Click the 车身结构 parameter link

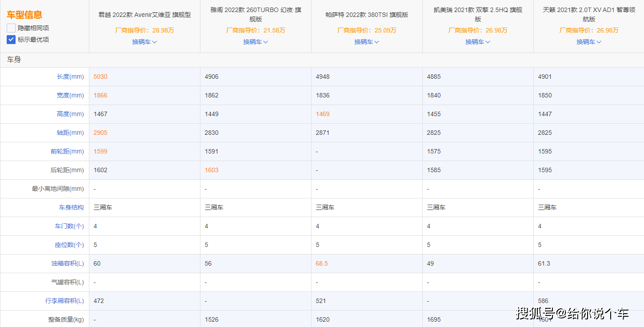click(x=71, y=207)
